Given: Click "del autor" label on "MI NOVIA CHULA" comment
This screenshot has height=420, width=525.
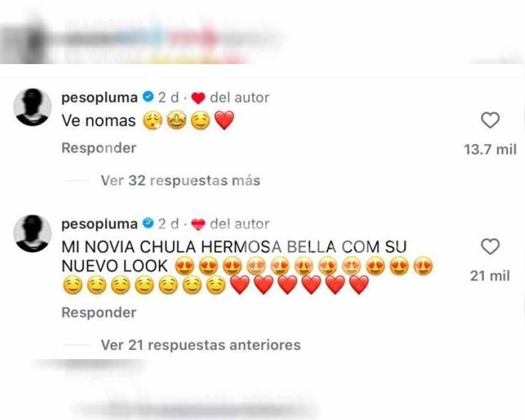Looking at the screenshot, I should 240,224.
